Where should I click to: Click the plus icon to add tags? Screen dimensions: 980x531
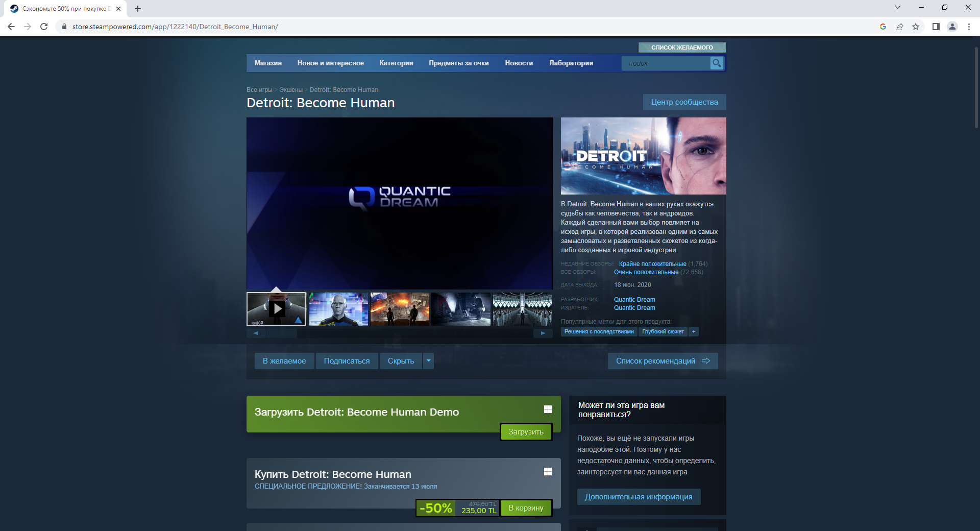(x=693, y=332)
